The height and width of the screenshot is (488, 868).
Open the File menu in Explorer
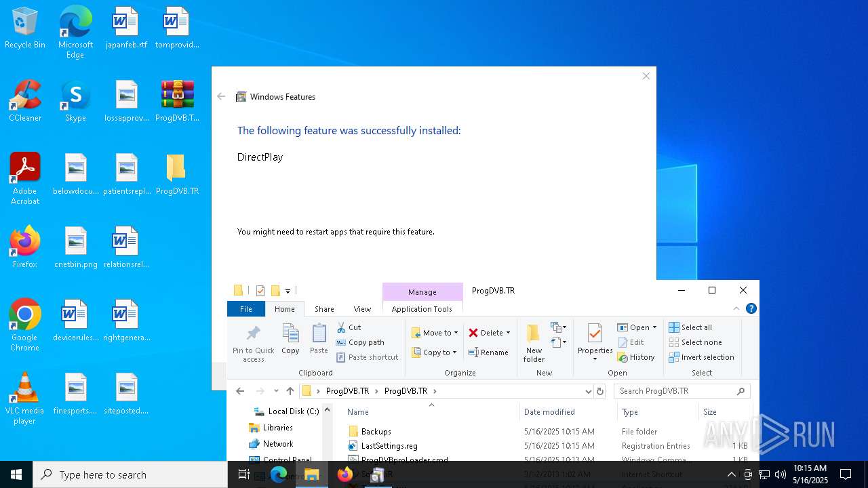(x=246, y=308)
